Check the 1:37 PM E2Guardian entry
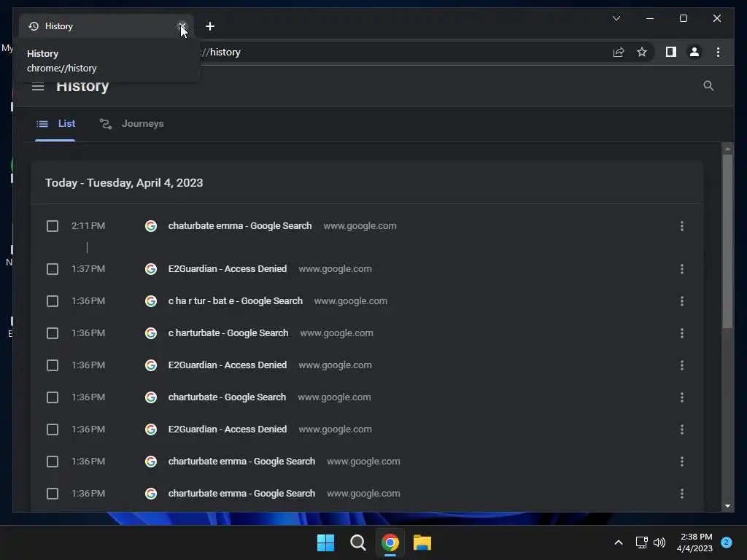 coord(53,269)
